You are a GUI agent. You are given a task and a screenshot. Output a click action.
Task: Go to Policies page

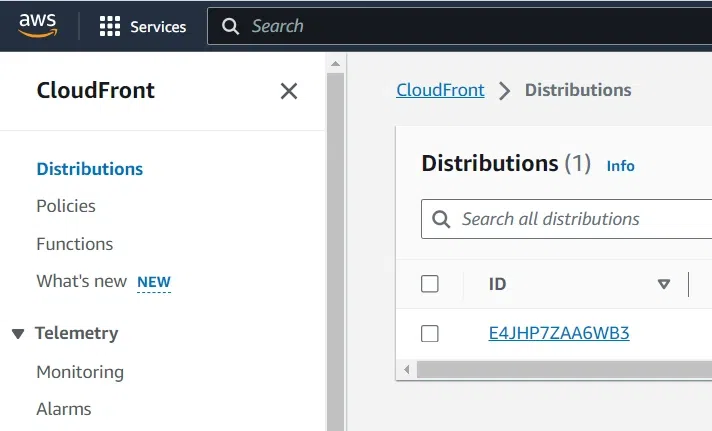tap(66, 206)
